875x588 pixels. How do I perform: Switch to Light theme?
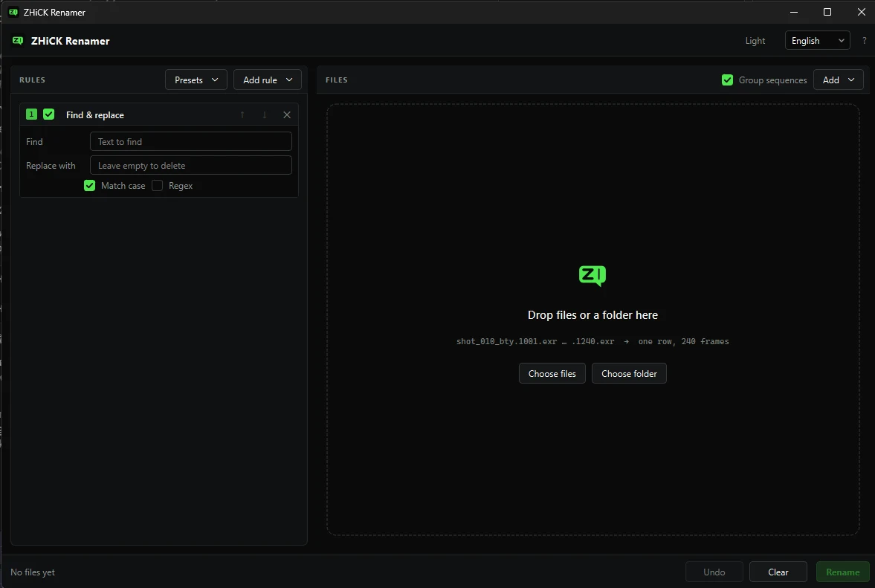coord(755,41)
